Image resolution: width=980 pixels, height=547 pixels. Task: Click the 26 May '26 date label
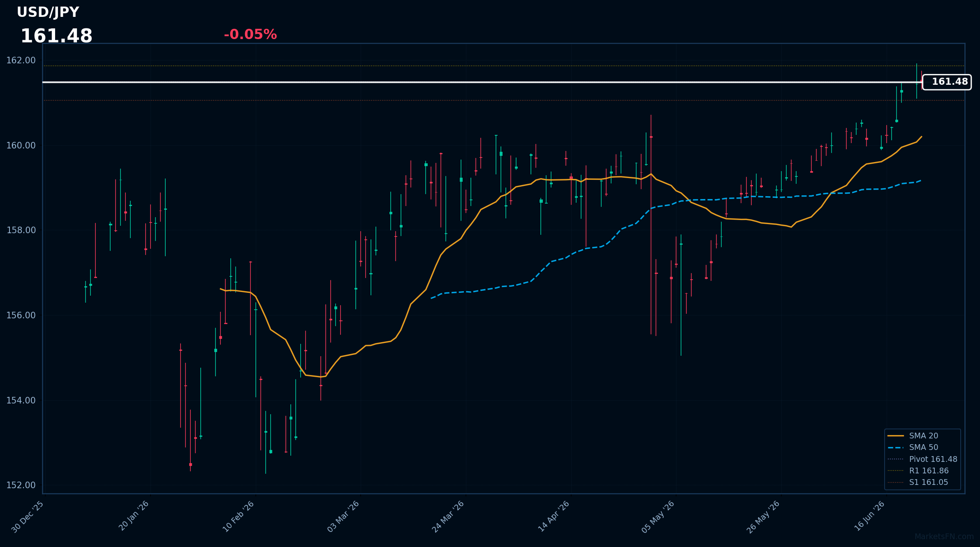tap(764, 517)
